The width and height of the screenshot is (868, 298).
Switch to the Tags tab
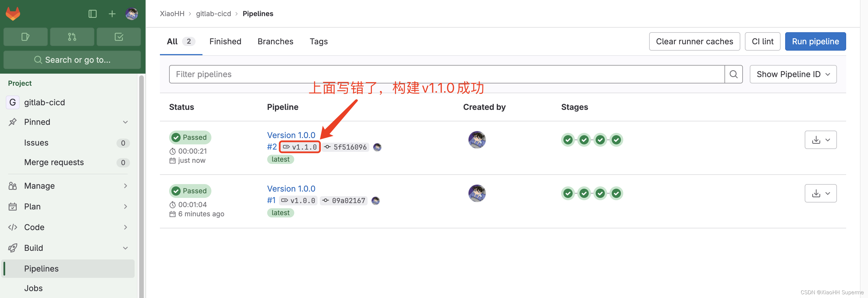pos(318,41)
